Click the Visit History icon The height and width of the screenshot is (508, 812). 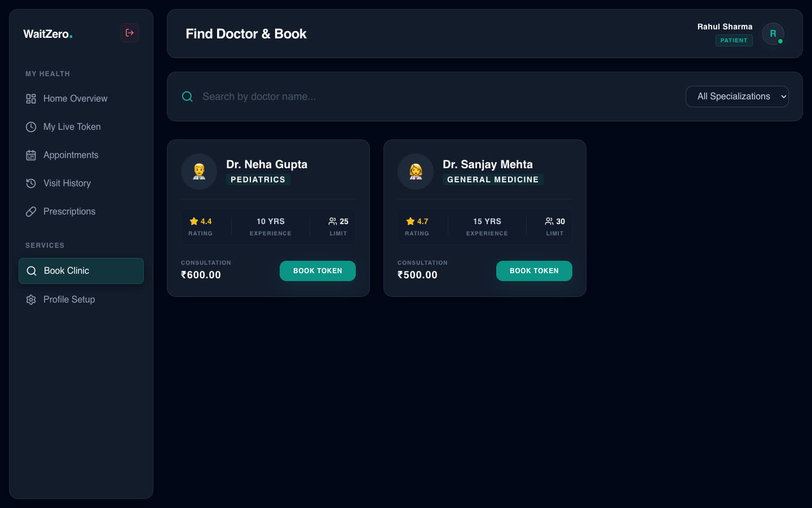[x=31, y=183]
